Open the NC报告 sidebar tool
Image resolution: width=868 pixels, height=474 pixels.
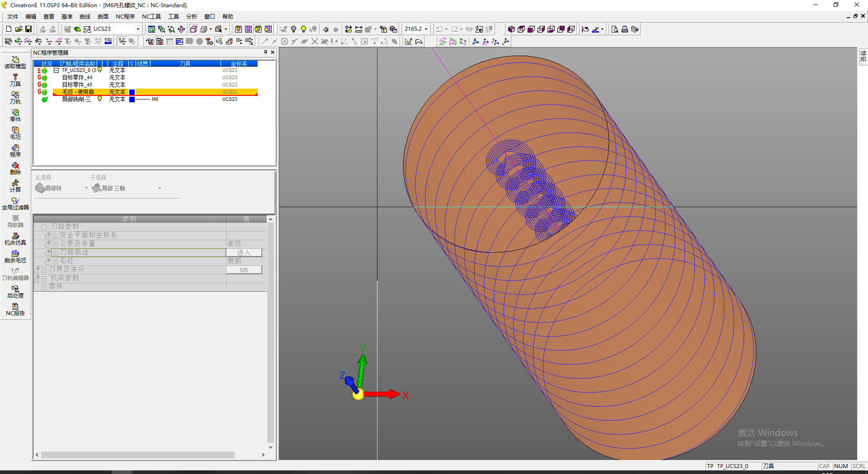pyautogui.click(x=15, y=309)
